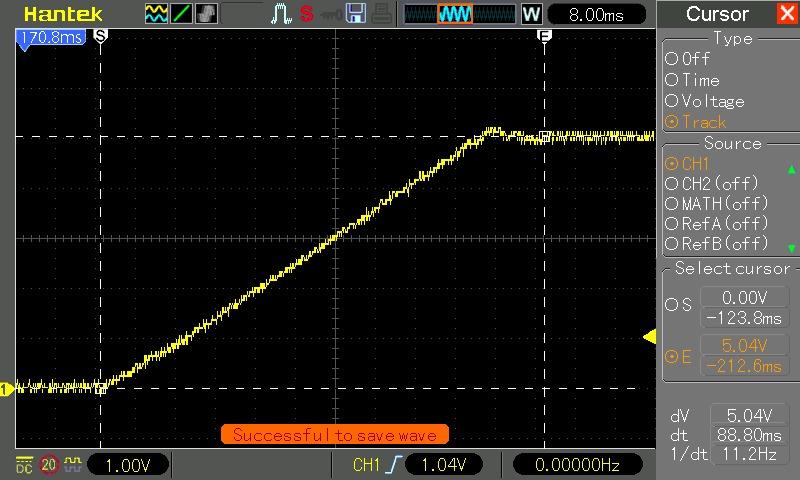Click the S cursor flag above the graph
The height and width of the screenshot is (480, 800).
101,36
